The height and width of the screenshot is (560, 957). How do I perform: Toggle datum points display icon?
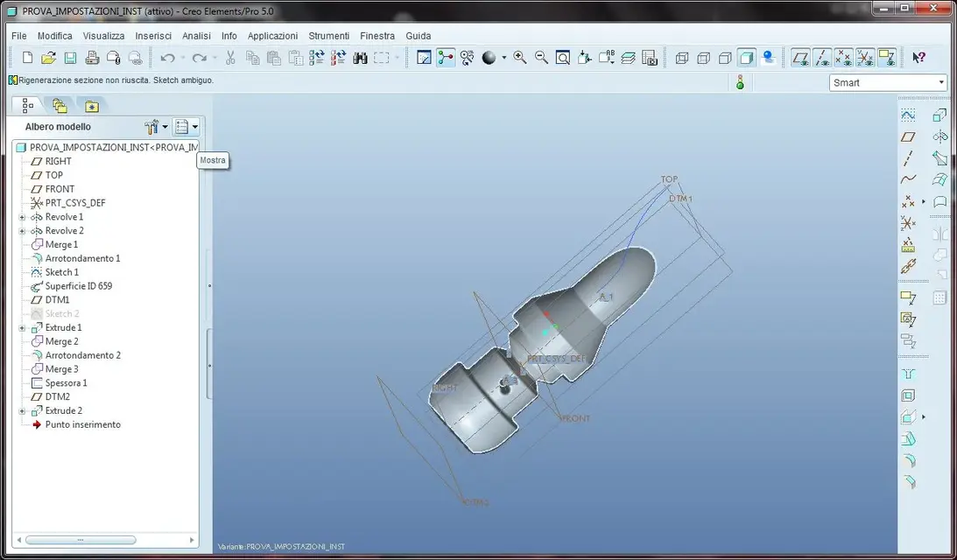[843, 58]
